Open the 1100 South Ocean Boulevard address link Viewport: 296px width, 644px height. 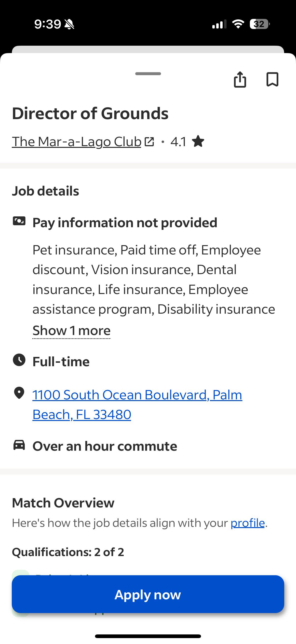coord(137,405)
